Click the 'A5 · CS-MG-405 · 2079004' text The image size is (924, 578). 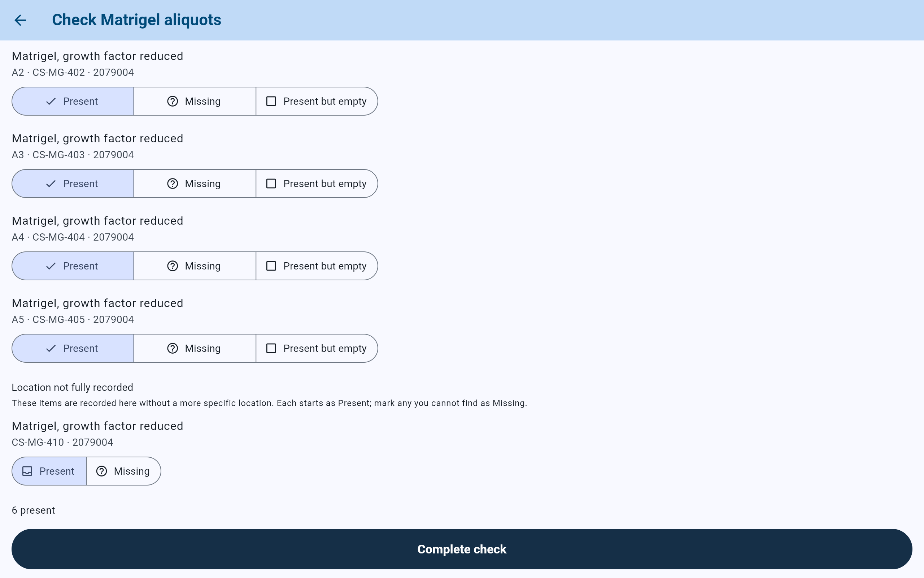coord(73,320)
